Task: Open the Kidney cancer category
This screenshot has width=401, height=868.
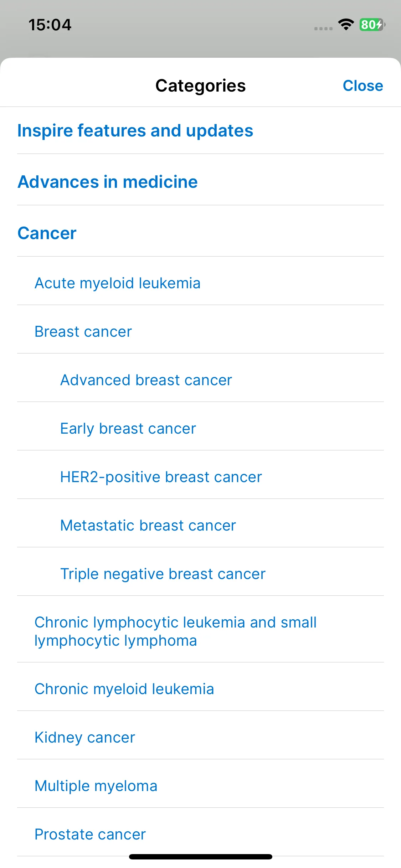Action: [x=200, y=738]
